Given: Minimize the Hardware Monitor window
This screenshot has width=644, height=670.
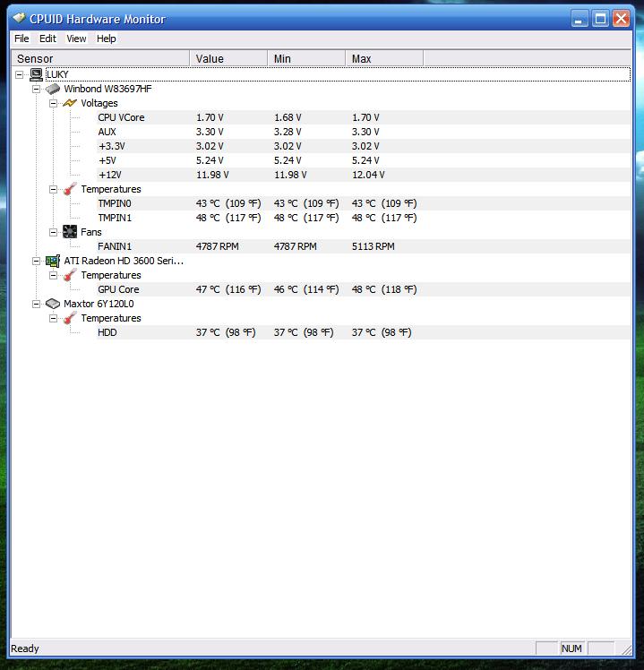Looking at the screenshot, I should 579,19.
